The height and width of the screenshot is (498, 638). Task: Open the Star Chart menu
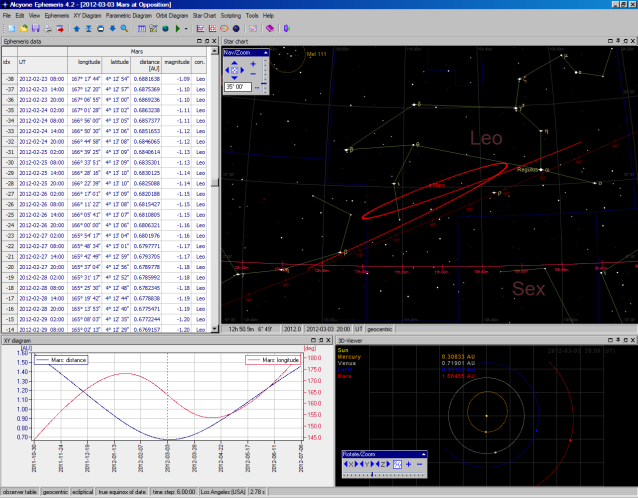click(x=205, y=16)
